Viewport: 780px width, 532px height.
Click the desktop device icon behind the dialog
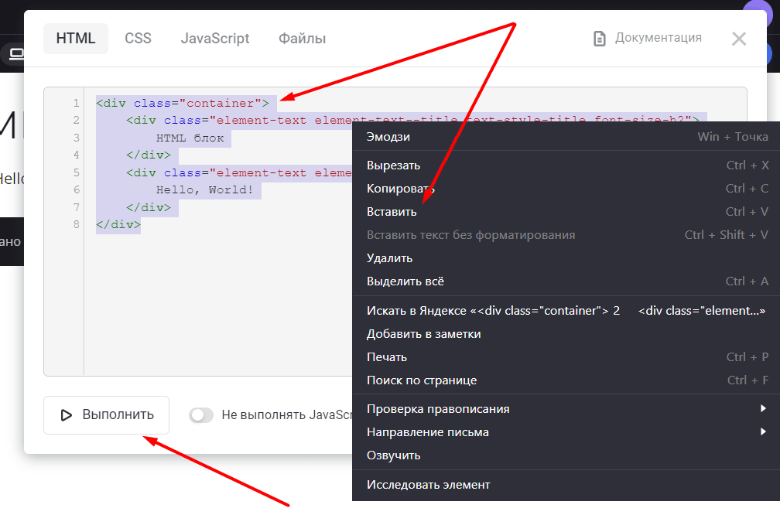point(16,53)
